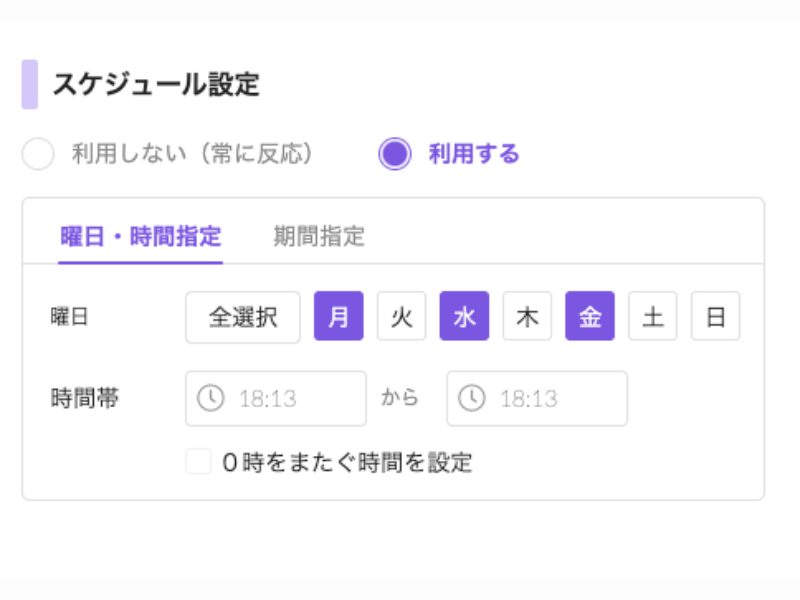Deselect the 金 day button

click(590, 316)
